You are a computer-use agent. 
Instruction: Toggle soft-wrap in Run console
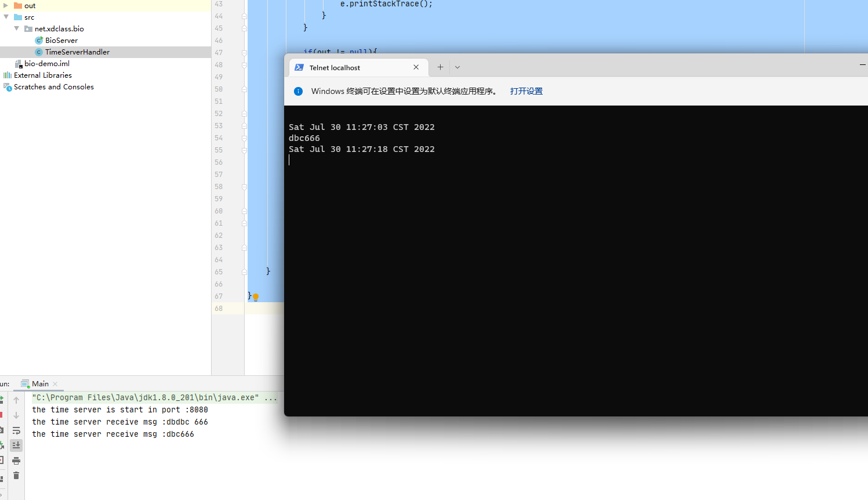coord(16,430)
